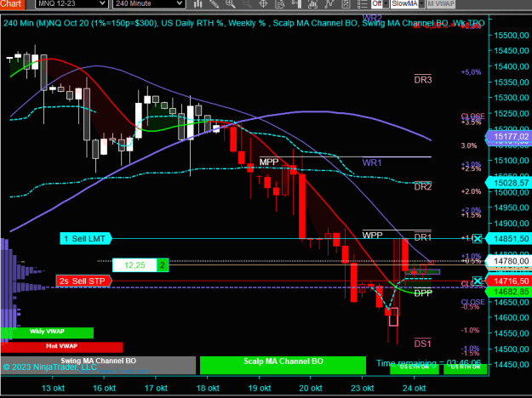Click the 12,25 position profit label
The height and width of the screenshot is (398, 532).
coord(134,265)
